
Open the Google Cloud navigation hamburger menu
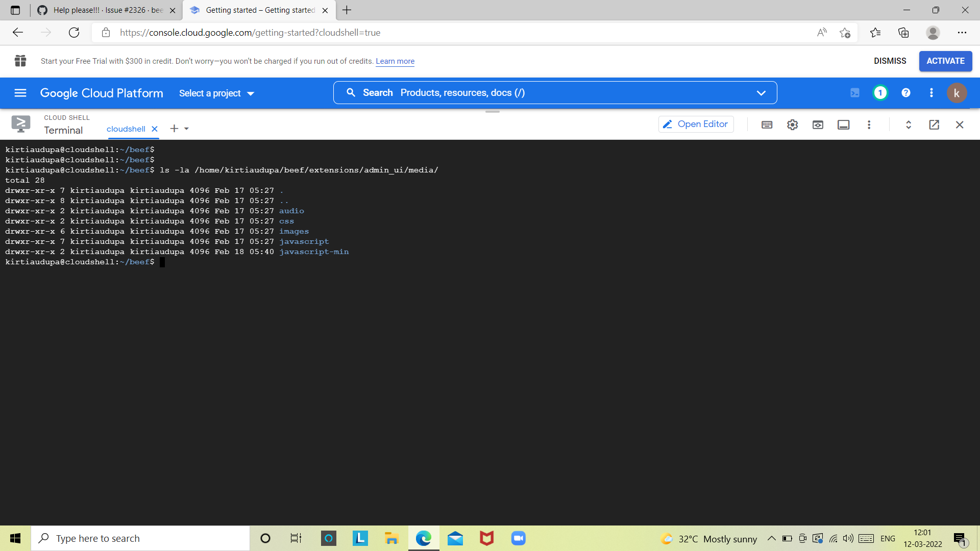coord(20,93)
